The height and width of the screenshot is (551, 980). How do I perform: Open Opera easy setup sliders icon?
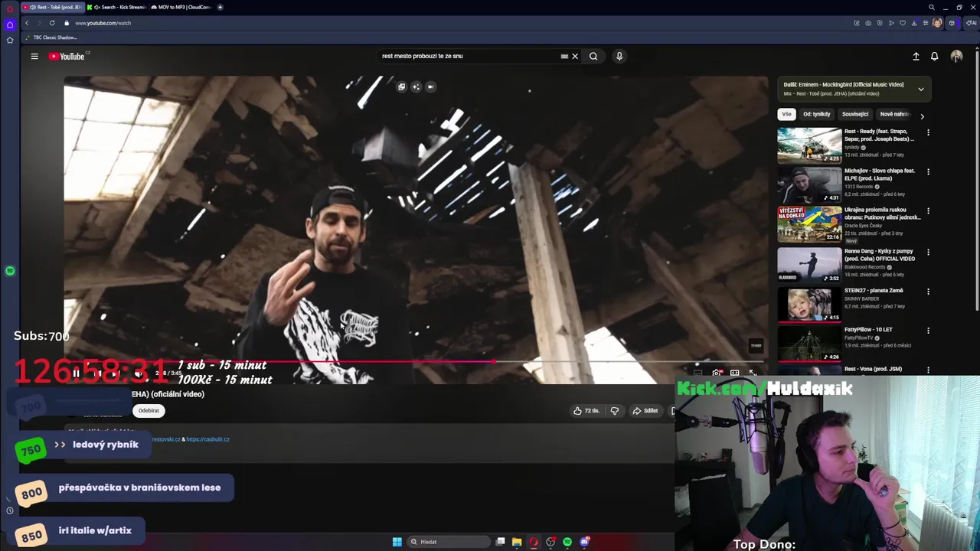click(926, 23)
